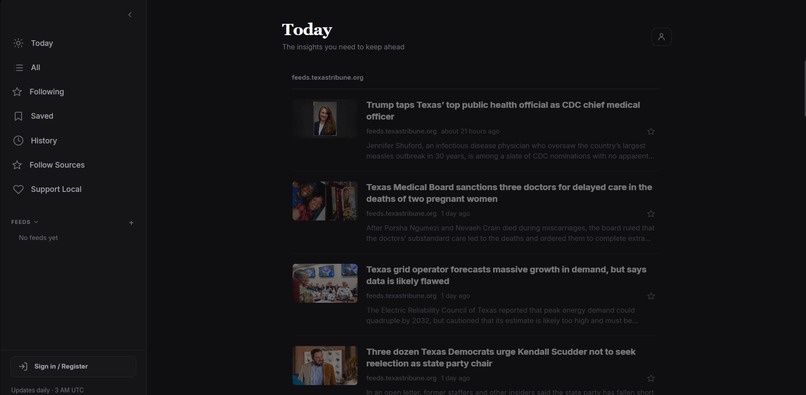This screenshot has height=395, width=806.
Task: Open the Saved articles label
Action: (x=42, y=116)
